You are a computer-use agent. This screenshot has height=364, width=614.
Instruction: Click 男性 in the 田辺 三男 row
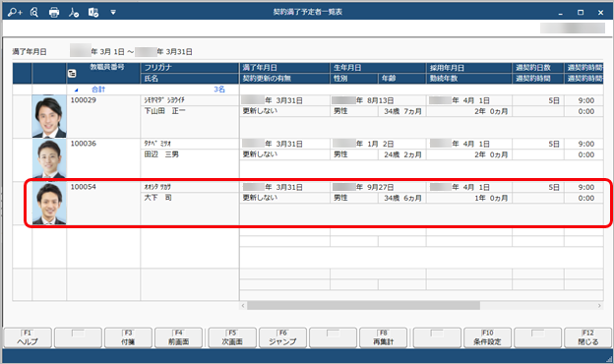tap(340, 154)
